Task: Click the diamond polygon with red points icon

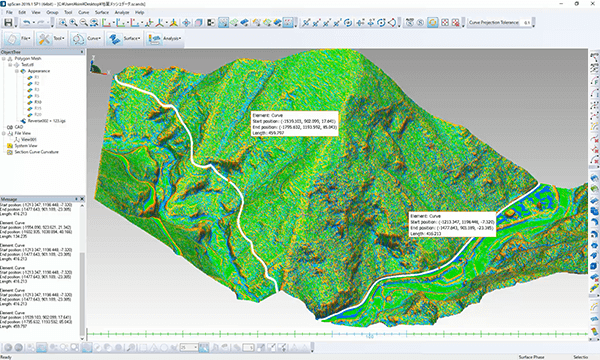Action: click(x=392, y=23)
